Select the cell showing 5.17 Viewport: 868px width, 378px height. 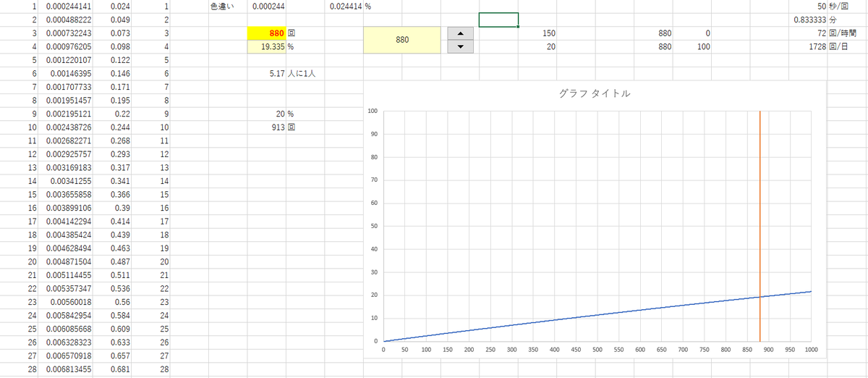(267, 74)
